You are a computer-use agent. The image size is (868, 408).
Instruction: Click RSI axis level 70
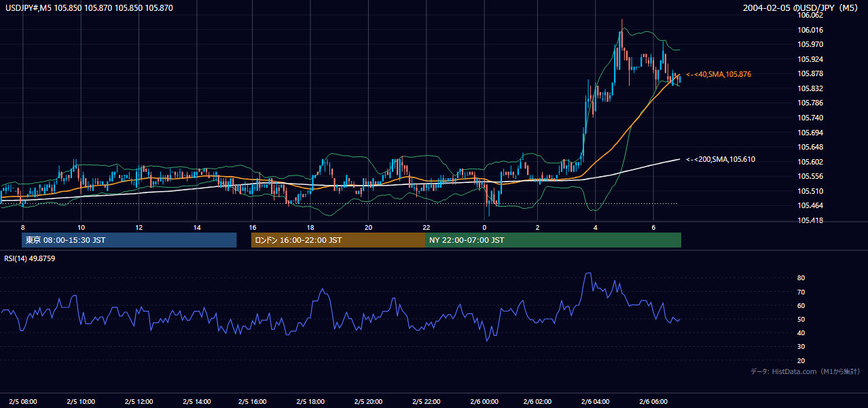(x=801, y=292)
